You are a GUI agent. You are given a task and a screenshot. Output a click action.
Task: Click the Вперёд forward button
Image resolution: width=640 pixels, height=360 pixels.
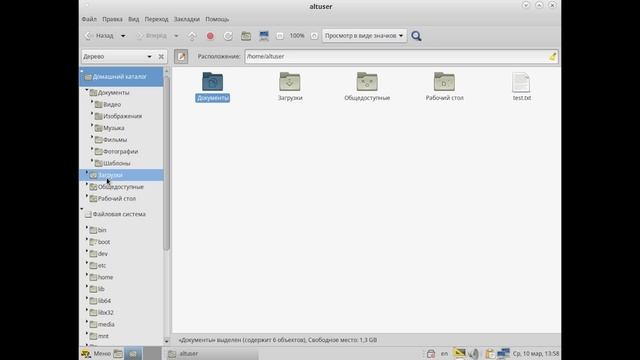click(x=151, y=36)
